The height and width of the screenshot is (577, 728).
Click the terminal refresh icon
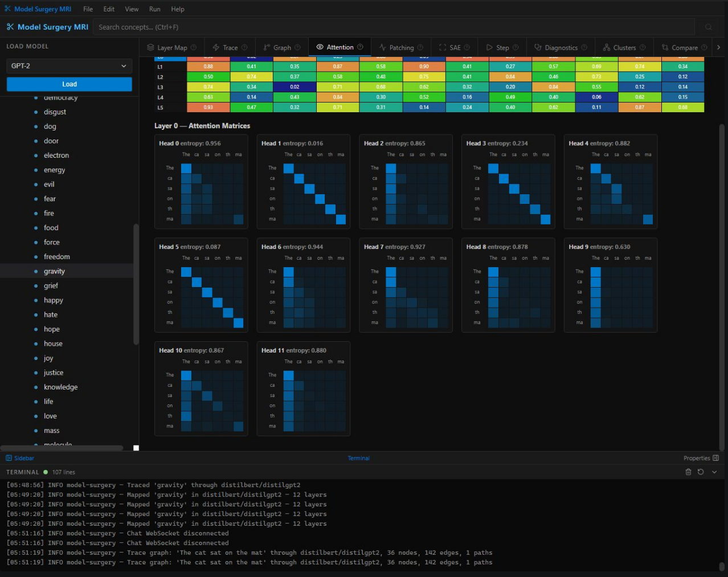(701, 472)
